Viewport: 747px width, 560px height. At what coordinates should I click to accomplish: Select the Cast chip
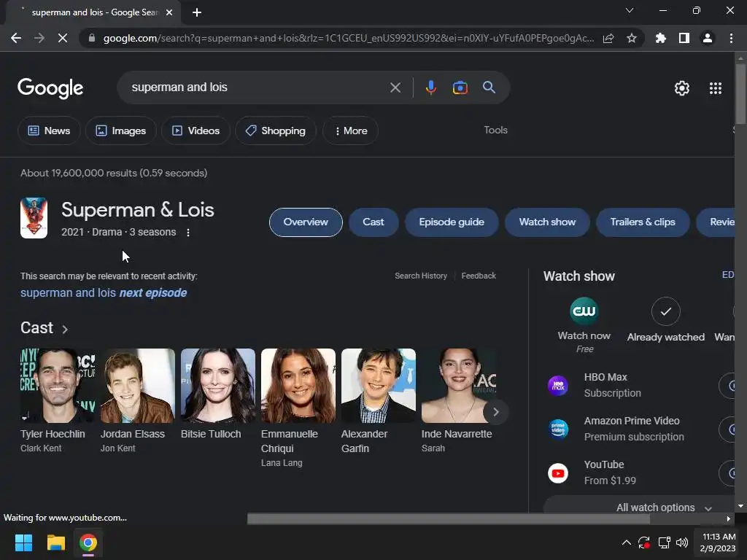point(373,222)
